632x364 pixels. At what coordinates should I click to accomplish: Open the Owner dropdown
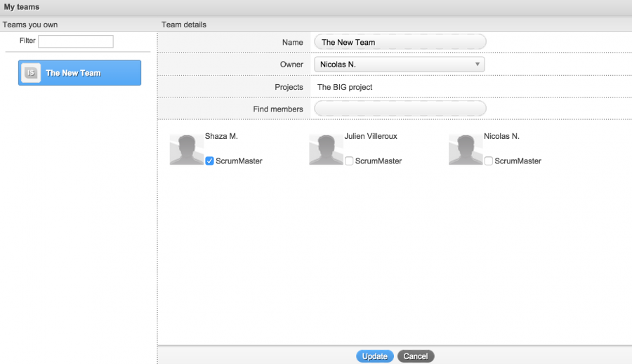[399, 65]
